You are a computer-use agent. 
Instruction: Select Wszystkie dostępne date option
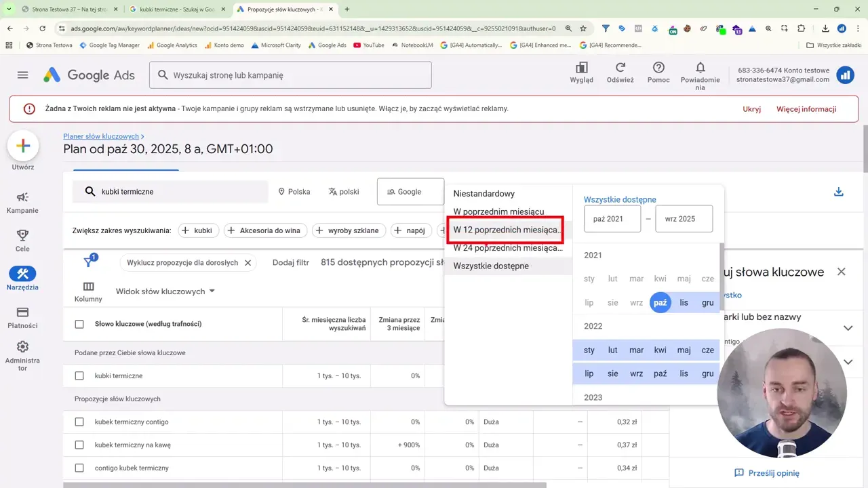click(509, 266)
